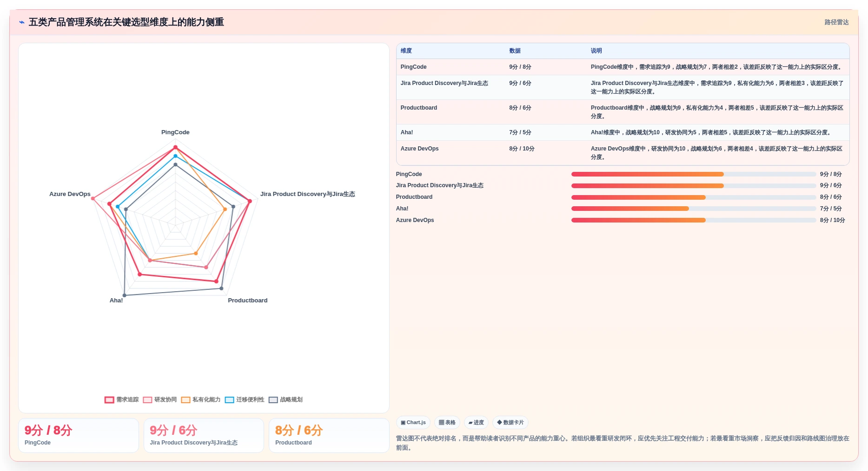Click the PingCode progress bar
The image size is (868, 471).
(x=694, y=174)
